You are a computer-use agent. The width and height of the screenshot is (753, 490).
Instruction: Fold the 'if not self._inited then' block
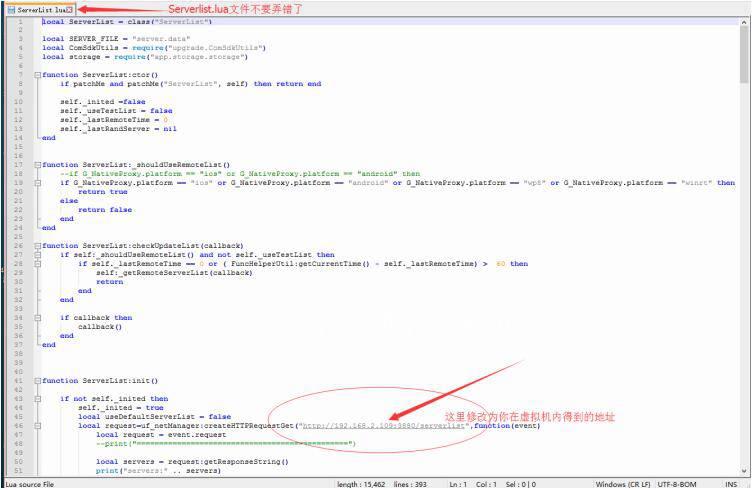pos(37,399)
